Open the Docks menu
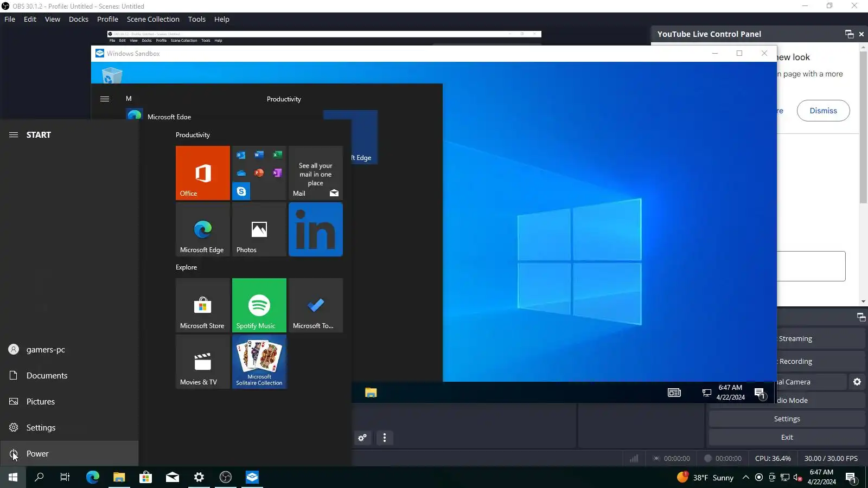 point(79,19)
